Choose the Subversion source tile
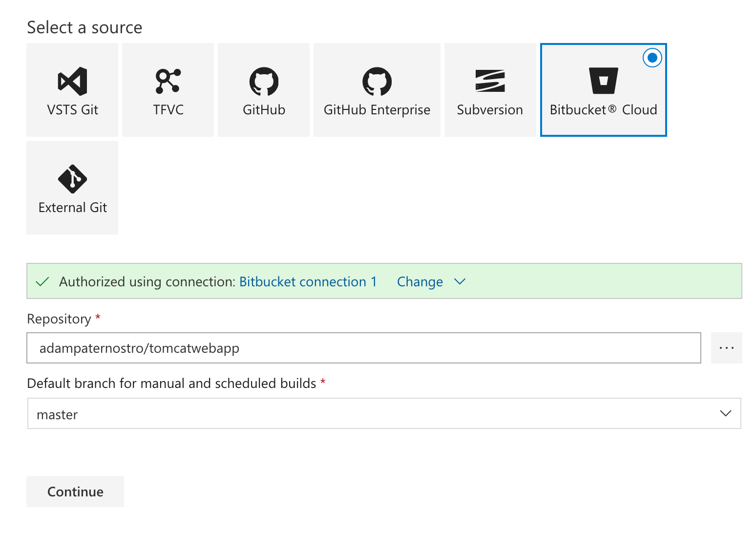 click(x=490, y=90)
